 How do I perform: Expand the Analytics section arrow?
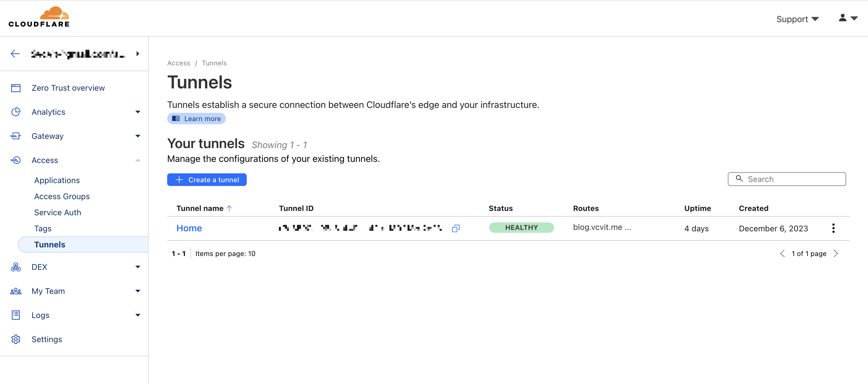coord(138,112)
